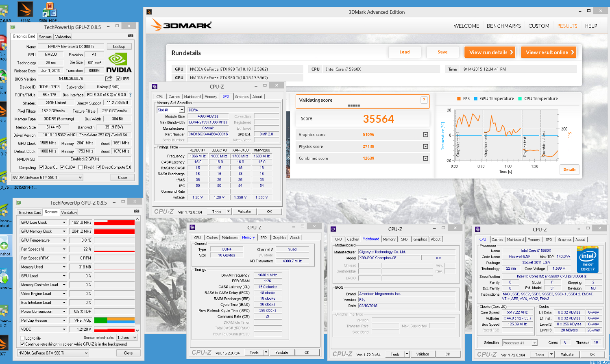Click the CPU-Z CPU window title icon
The height and width of the screenshot is (364, 610).
point(477,229)
